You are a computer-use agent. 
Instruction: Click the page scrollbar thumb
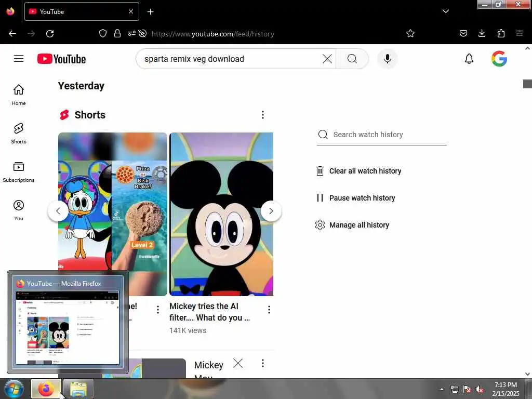pos(527,84)
